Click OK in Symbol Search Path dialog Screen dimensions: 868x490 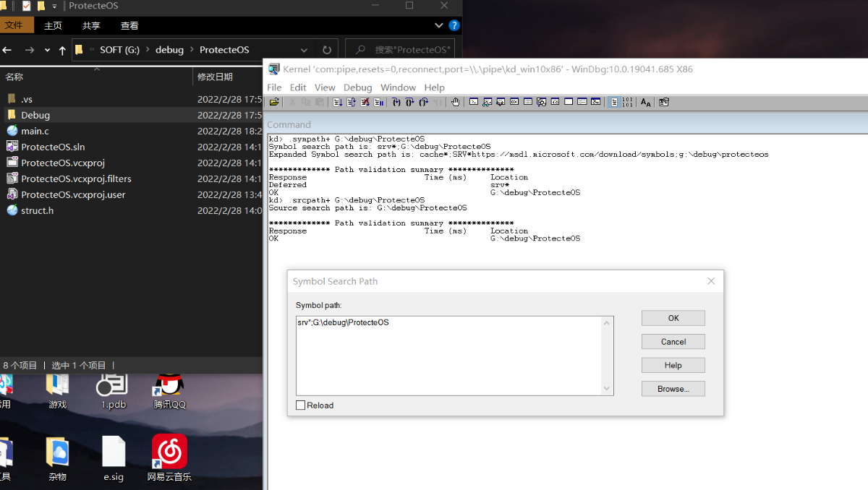[673, 318]
